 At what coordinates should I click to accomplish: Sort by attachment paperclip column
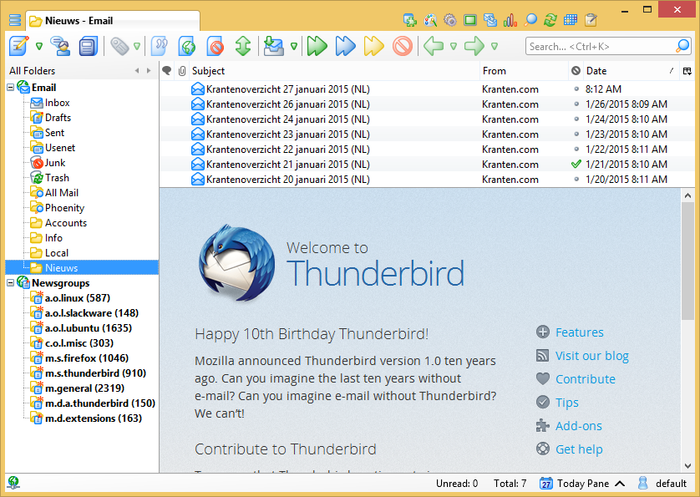(x=182, y=71)
